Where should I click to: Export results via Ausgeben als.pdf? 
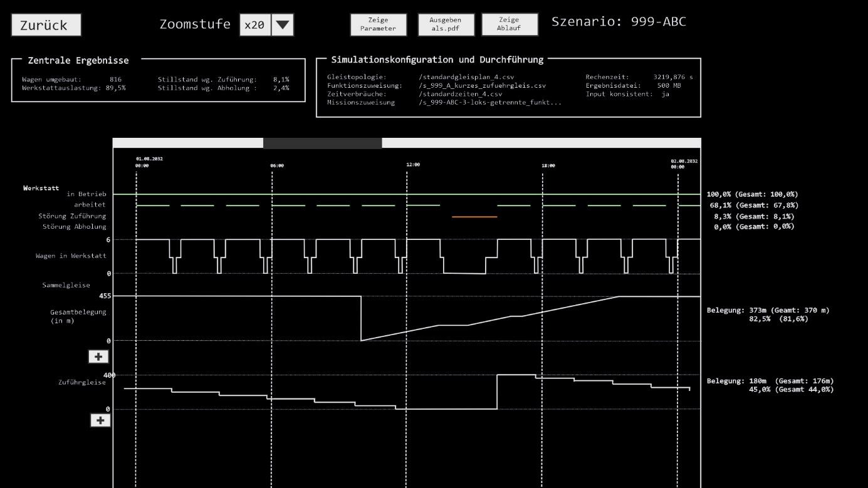click(x=446, y=24)
